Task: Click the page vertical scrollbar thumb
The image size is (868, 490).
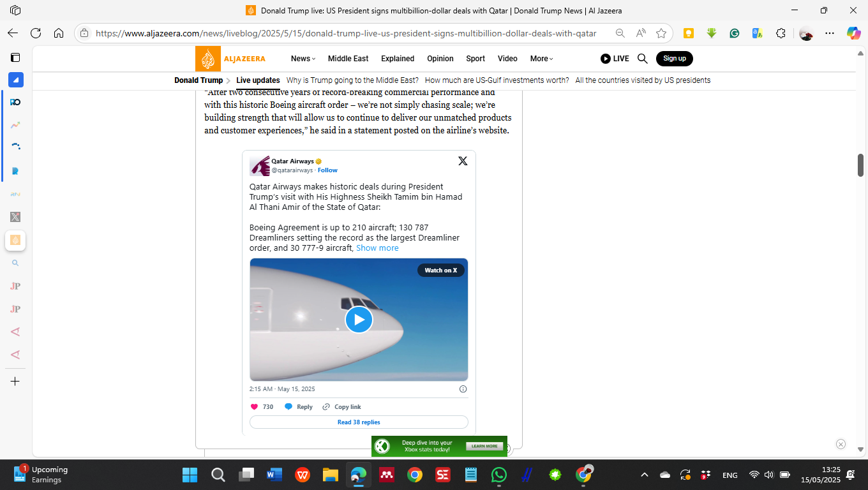Action: point(860,165)
